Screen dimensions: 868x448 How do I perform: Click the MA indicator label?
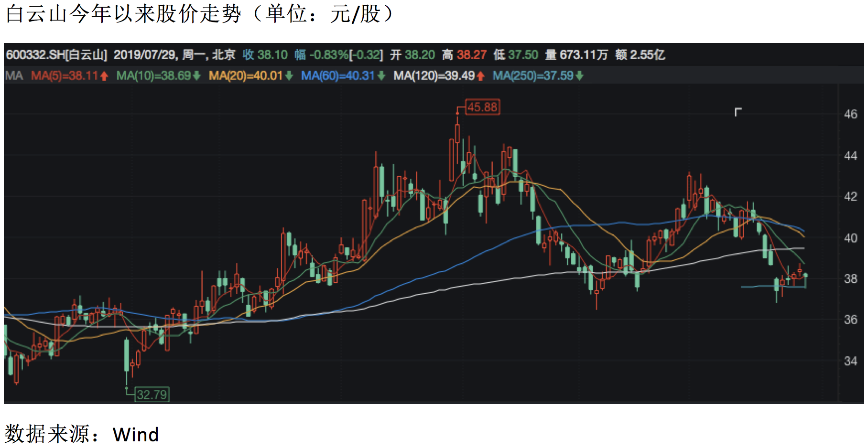14,75
